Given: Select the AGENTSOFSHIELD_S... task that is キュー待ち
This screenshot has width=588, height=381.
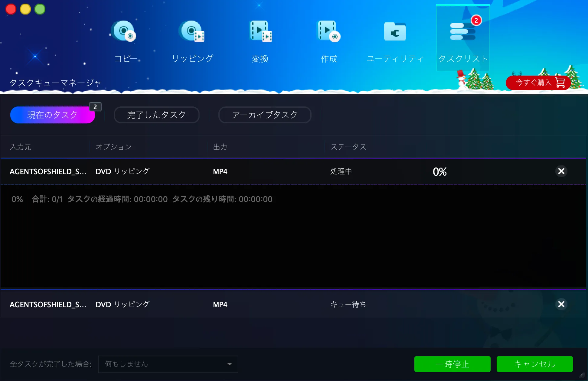Looking at the screenshot, I should coord(48,304).
